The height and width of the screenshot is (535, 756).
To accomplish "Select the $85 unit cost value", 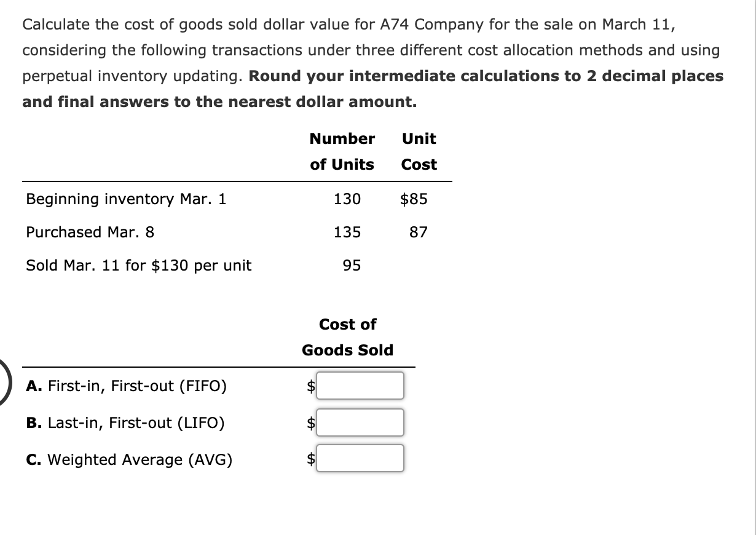I will (415, 199).
